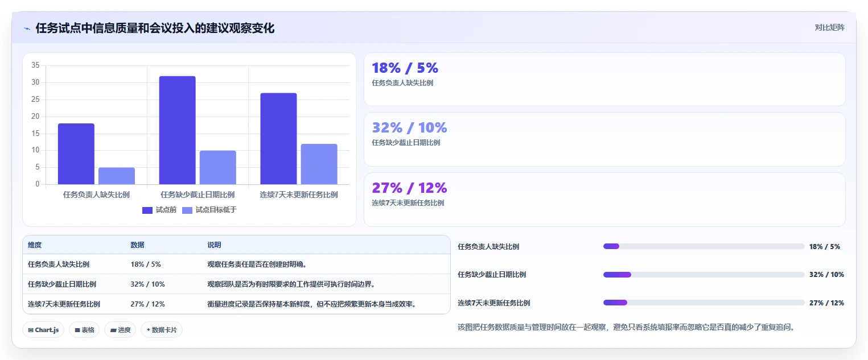The image size is (868, 360).
Task: Click the footnote starting with 该图把任务数据质量
Action: 626,327
